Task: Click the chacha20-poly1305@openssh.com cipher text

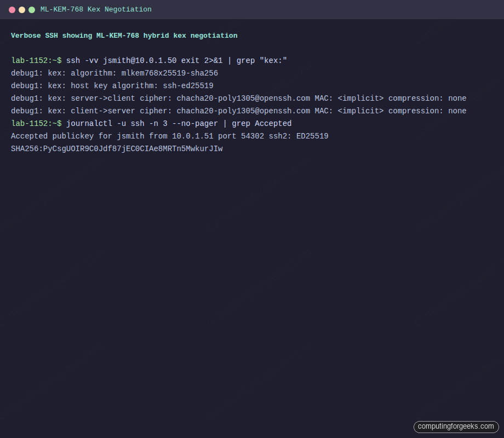Action: [243, 98]
